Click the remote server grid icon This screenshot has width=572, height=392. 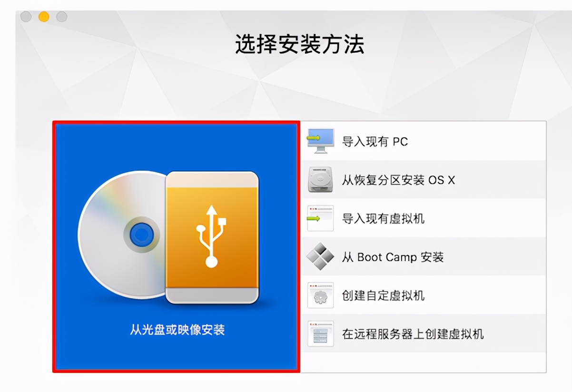click(320, 333)
